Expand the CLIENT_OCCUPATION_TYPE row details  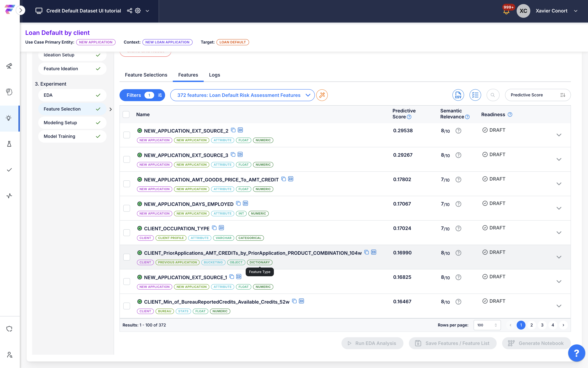(559, 233)
